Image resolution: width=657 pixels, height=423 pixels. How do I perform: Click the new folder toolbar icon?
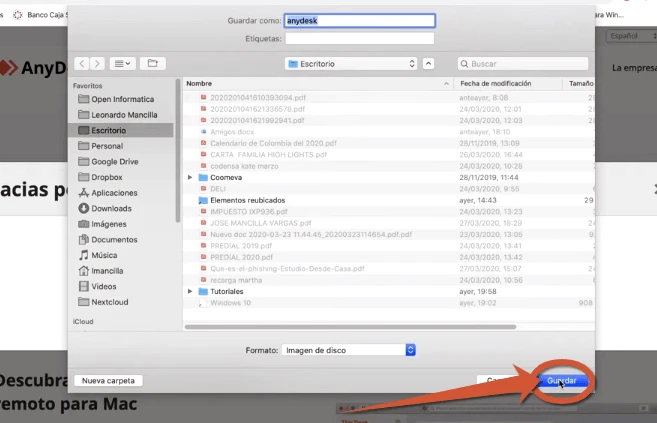pos(152,63)
